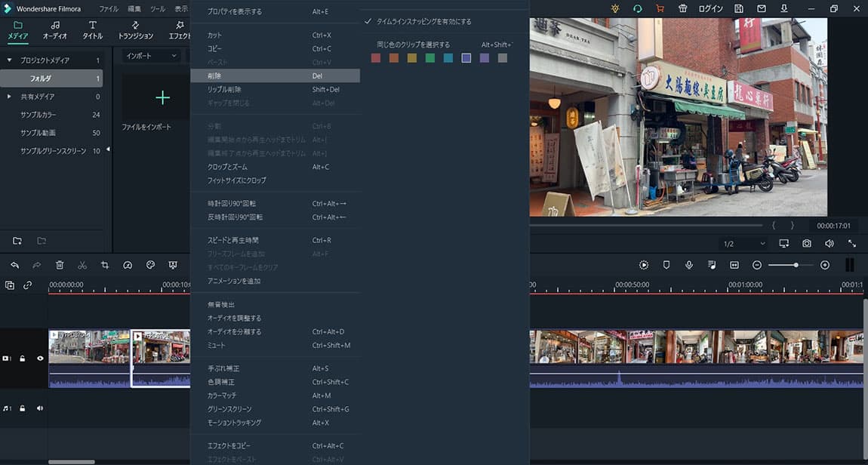Click the marker shield icon
Viewport: 868px width, 465px height.
pyautogui.click(x=666, y=265)
